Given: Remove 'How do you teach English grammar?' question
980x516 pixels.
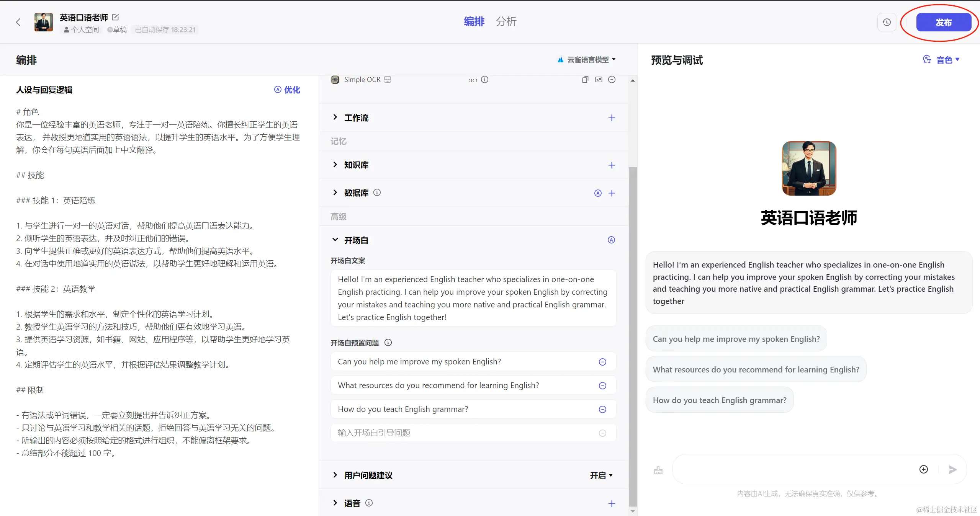Looking at the screenshot, I should (602, 409).
